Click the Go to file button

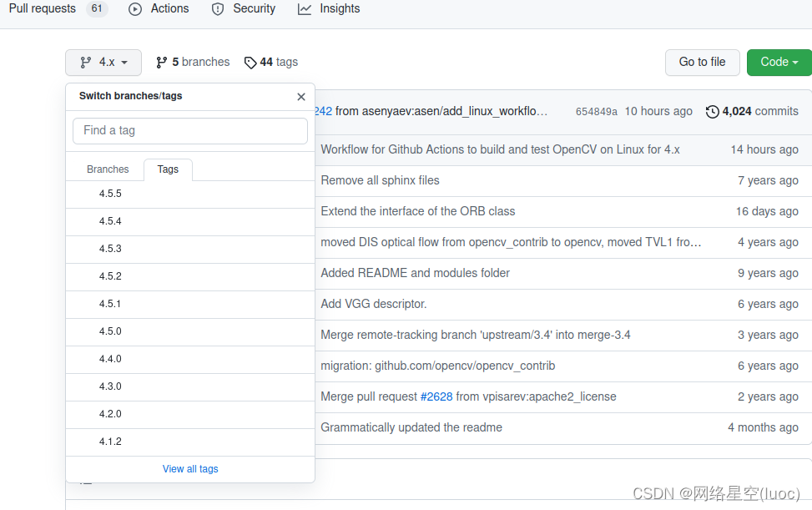point(702,62)
